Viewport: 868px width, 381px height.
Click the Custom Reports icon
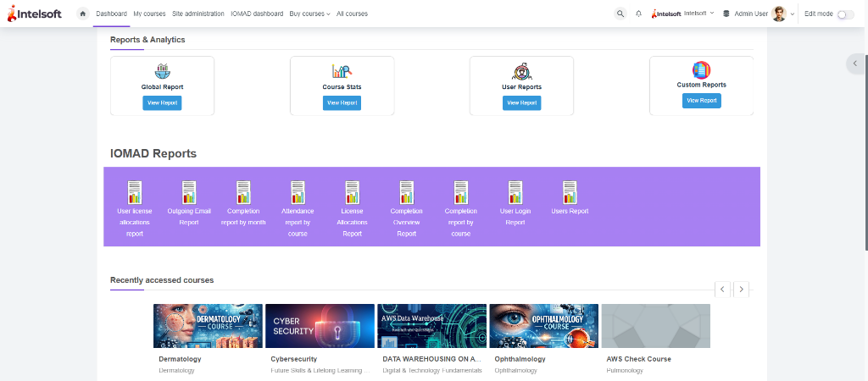[701, 69]
